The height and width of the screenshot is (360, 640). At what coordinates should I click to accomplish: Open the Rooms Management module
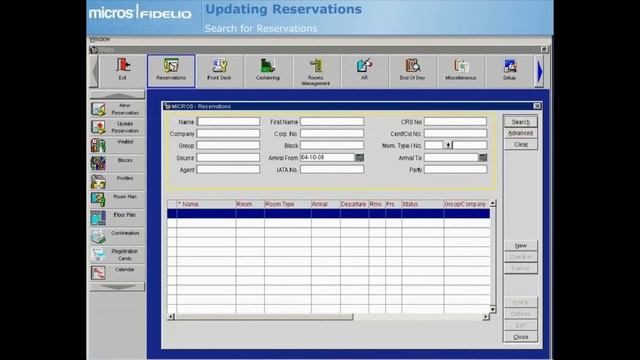coord(316,71)
